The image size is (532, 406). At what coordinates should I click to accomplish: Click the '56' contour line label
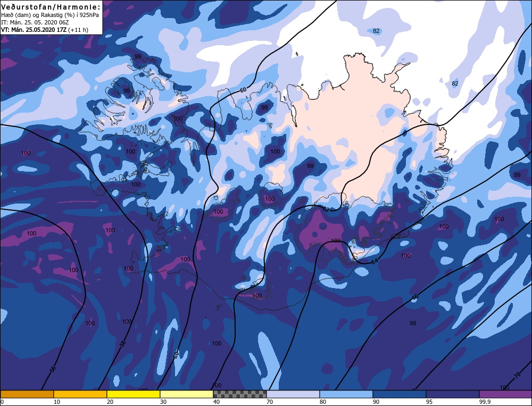click(x=53, y=370)
